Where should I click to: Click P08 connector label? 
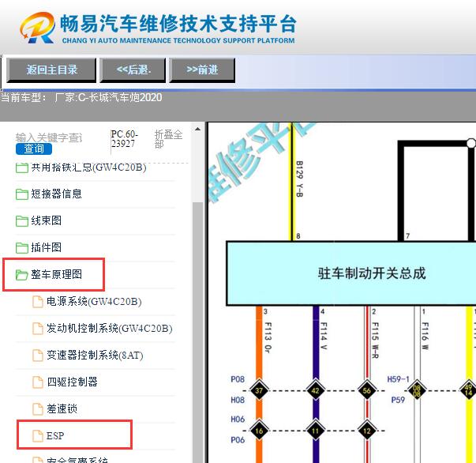pos(238,379)
